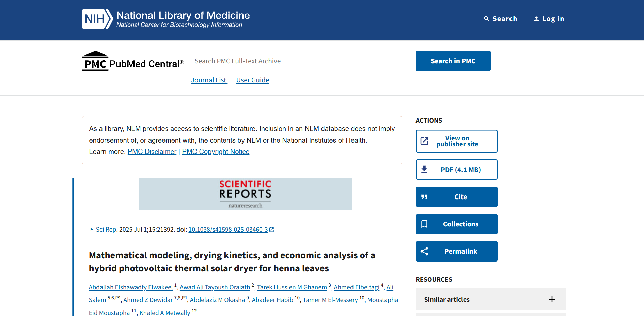Image resolution: width=644 pixels, height=316 pixels.
Task: Open the National Library of Medicine title link
Action: (x=183, y=15)
